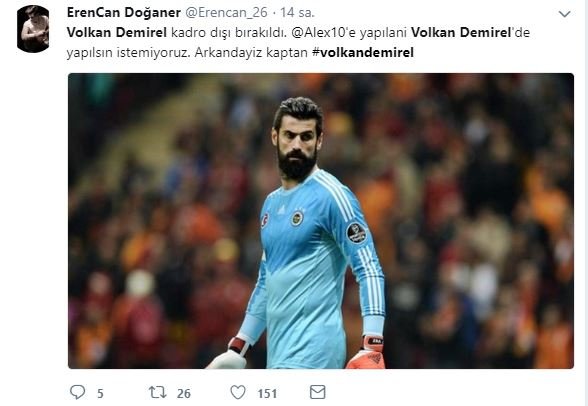This screenshot has width=588, height=406.
Task: Click the yapılsın istemiyoruz tweet text
Action: [x=128, y=52]
